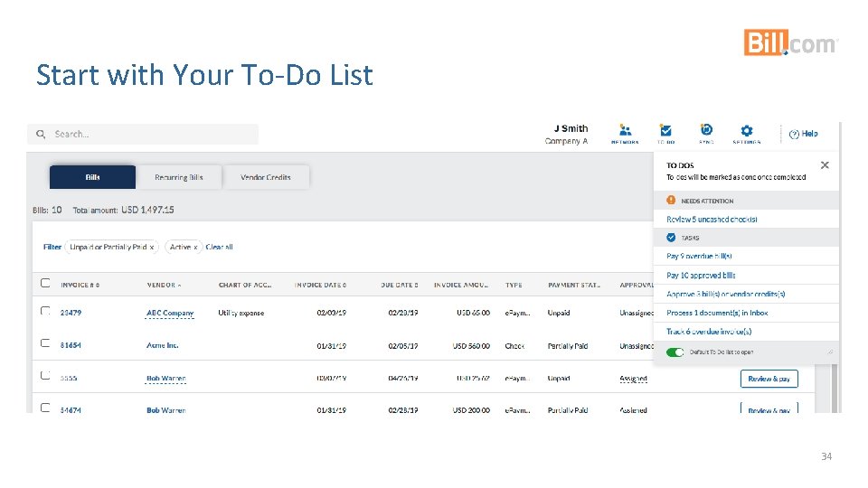
Task: Click USD 560.00 amount cell
Action: 471,346
